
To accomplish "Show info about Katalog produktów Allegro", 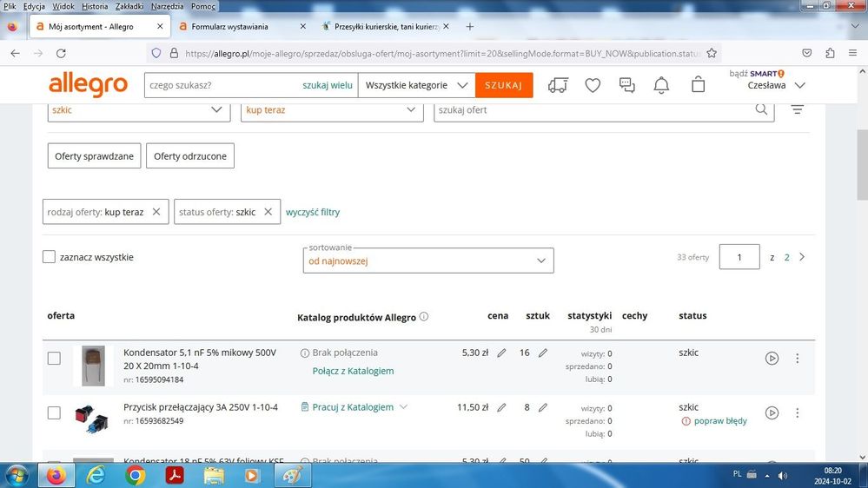I will point(423,316).
